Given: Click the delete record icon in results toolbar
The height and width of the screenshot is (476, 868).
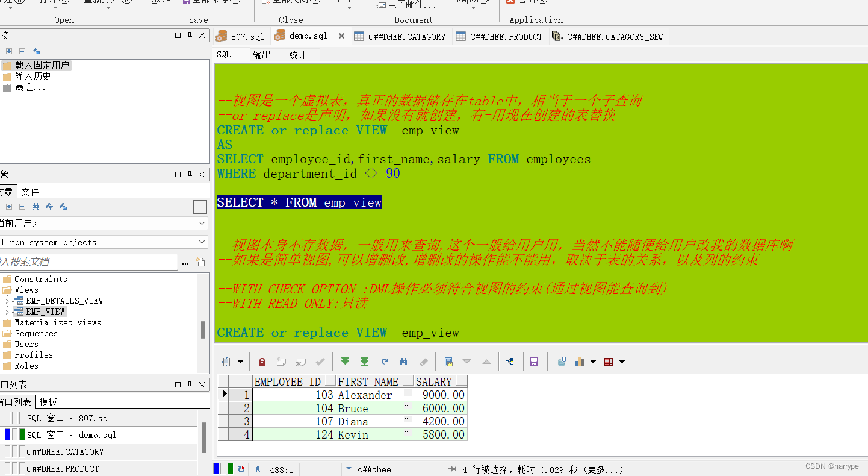Looking at the screenshot, I should [300, 362].
